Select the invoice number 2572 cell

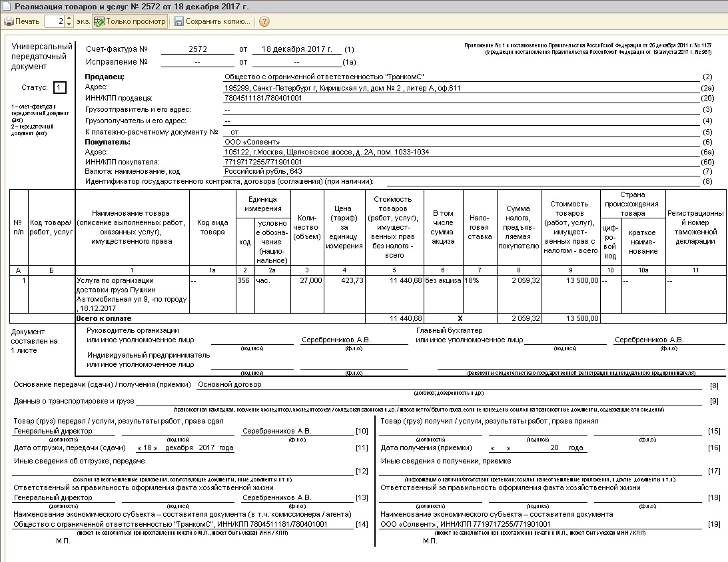pos(198,49)
